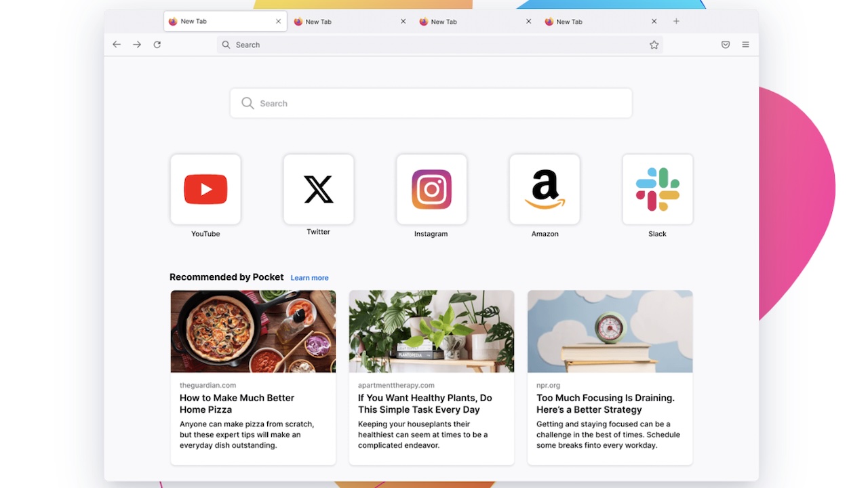
Task: Focus the large page Search box
Action: tap(431, 103)
